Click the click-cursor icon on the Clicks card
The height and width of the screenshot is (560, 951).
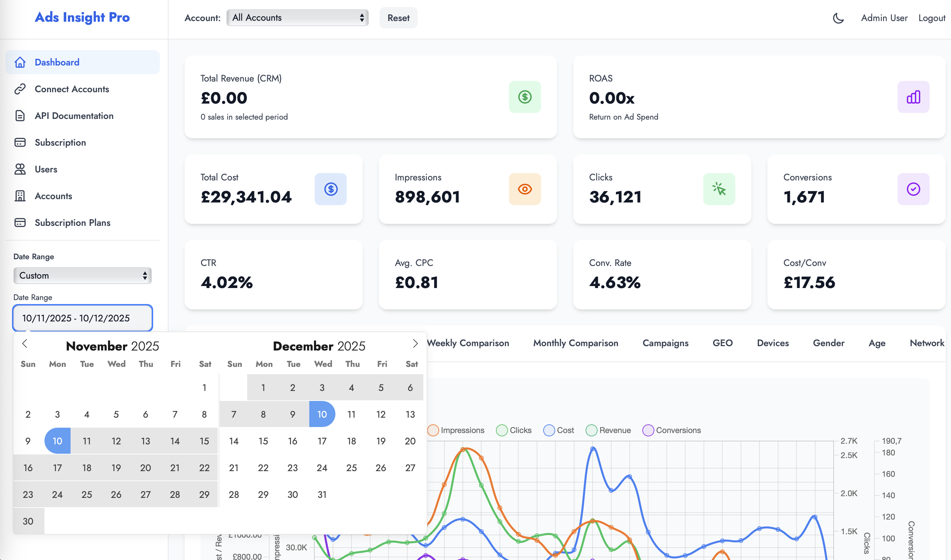point(719,189)
